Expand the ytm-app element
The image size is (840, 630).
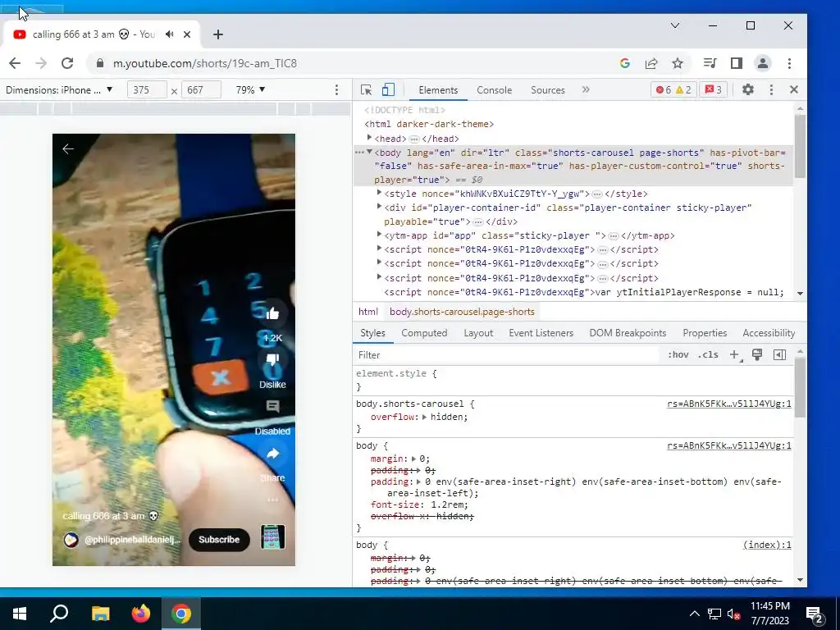[x=379, y=235]
